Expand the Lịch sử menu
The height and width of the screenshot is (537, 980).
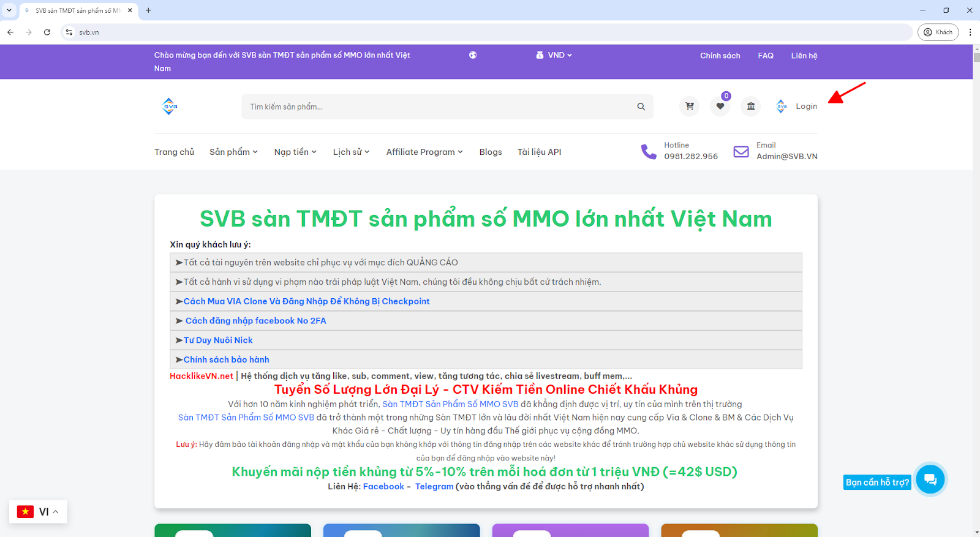(351, 152)
